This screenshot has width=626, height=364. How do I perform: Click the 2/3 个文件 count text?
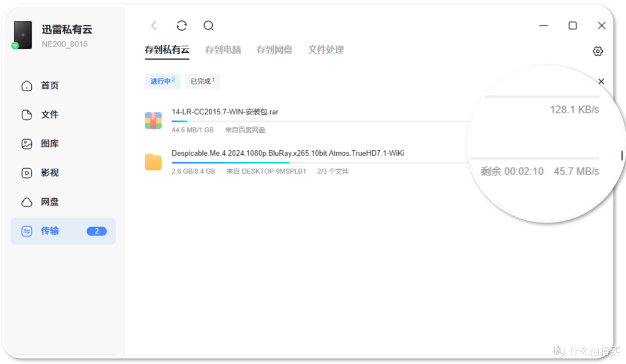[333, 172]
